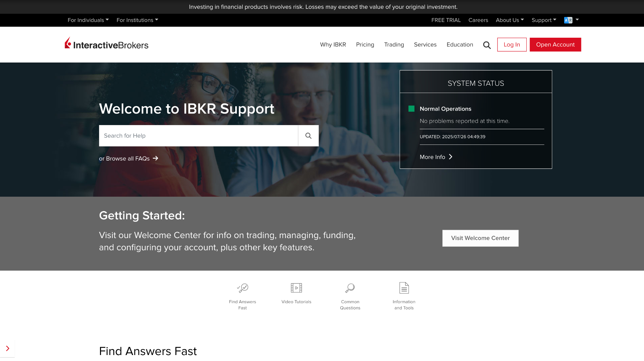Click Video Tutorials label text
The image size is (644, 361).
tap(296, 302)
